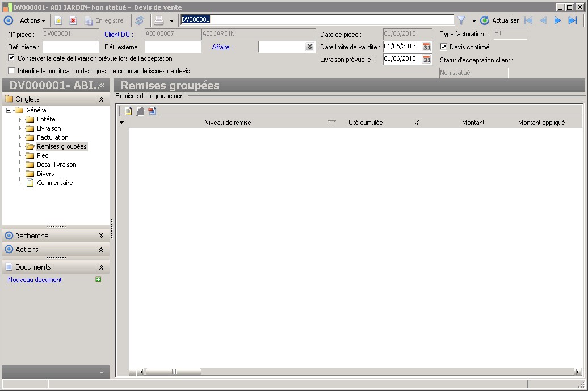Screen dimensions: 588x391
Task: Click the green plus beside Nouveau document
Action: (98, 280)
